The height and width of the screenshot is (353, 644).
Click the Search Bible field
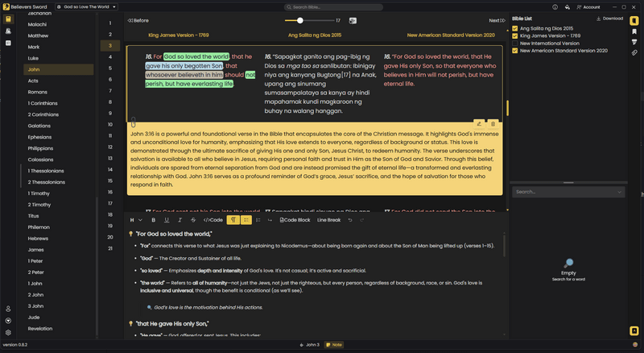[333, 7]
